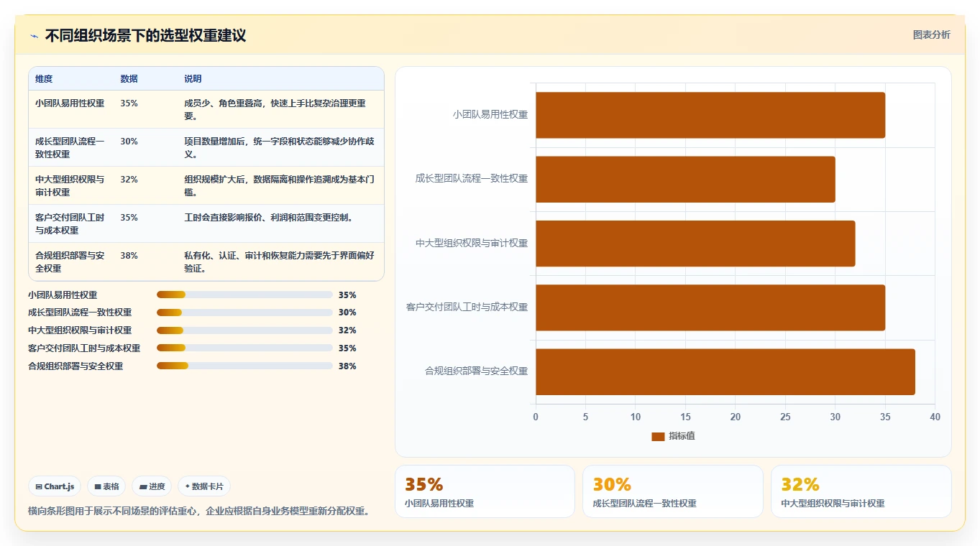Click the 进度 tag chip
The image size is (980, 546).
tap(152, 486)
